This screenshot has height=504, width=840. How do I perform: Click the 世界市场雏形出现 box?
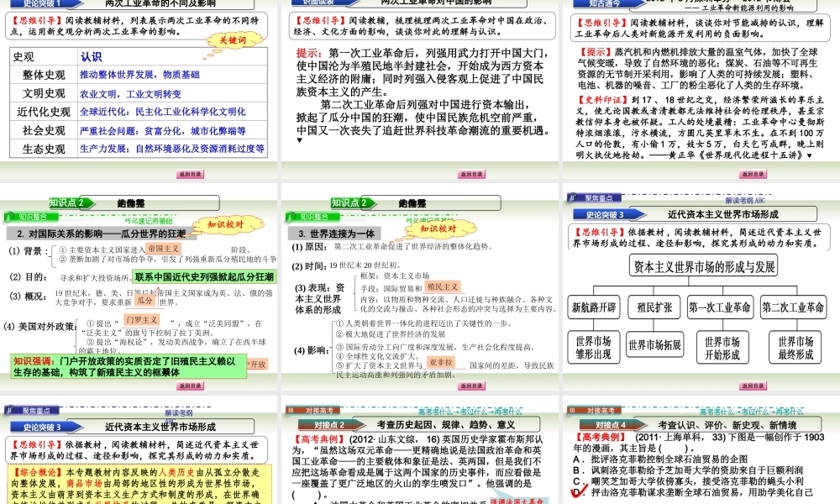(593, 348)
